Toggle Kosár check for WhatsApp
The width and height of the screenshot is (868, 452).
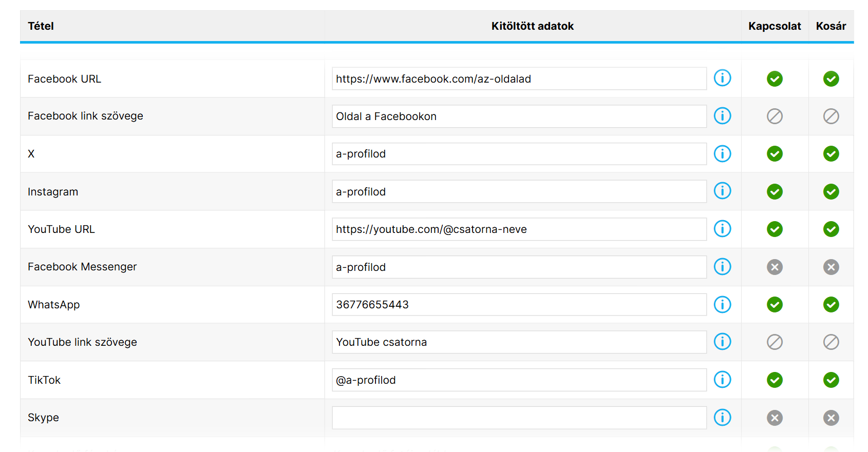pos(831,305)
